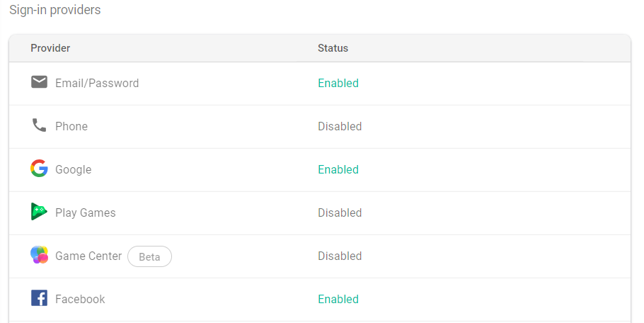Click Enabled status for Google

coord(338,170)
